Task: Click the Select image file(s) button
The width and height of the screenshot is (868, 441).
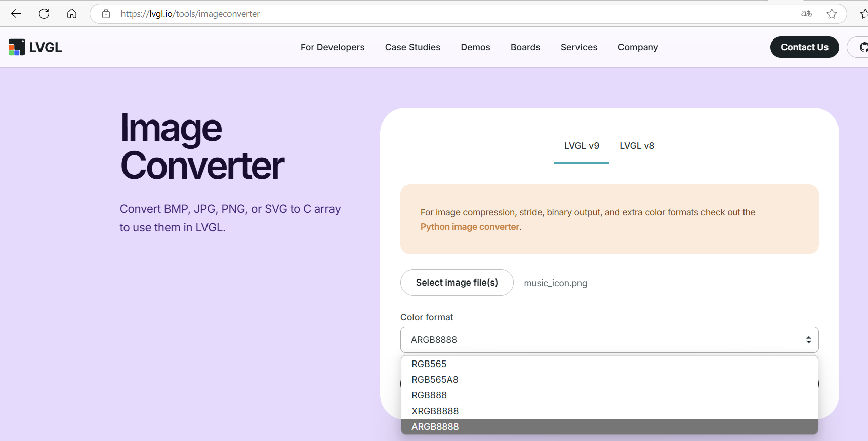Action: click(x=457, y=283)
